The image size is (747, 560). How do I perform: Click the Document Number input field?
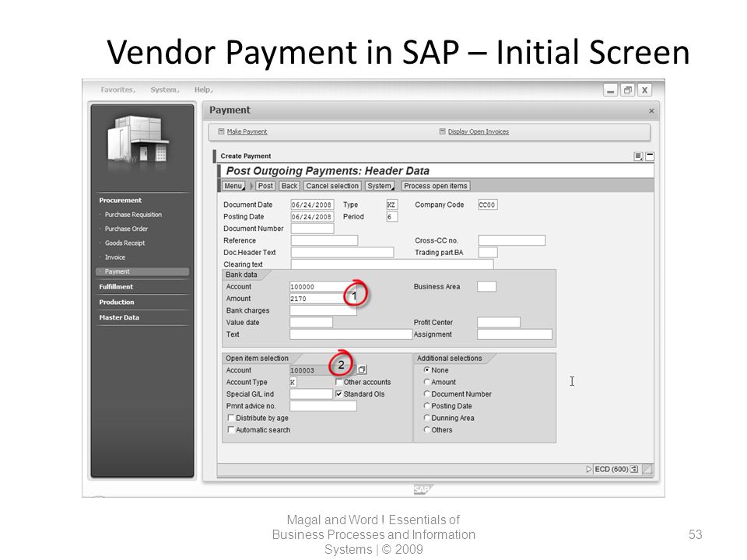tap(312, 229)
